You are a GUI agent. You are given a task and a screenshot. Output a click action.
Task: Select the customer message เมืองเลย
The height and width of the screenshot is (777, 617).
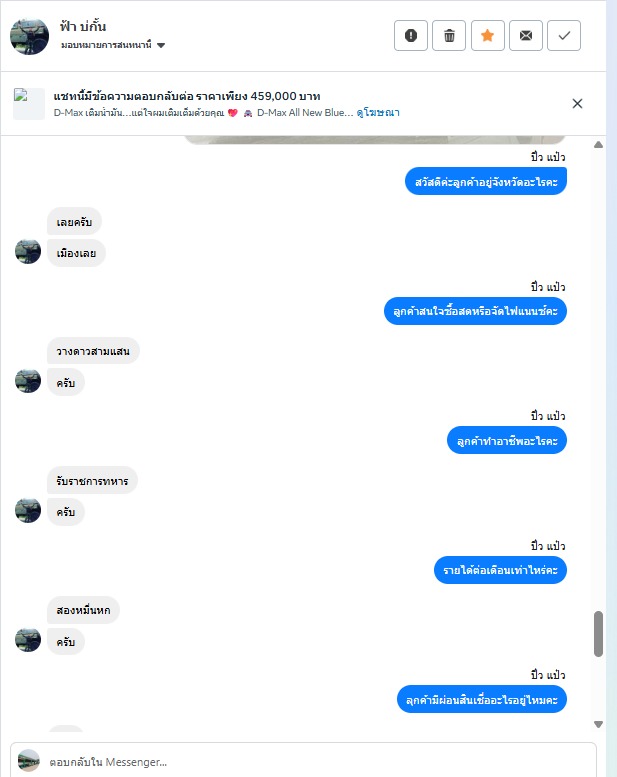click(x=76, y=253)
